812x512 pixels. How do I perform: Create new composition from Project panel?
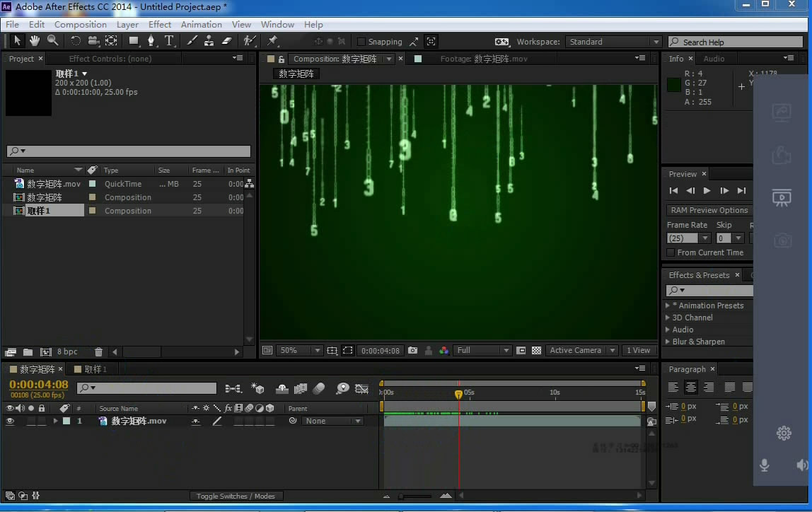pos(45,352)
